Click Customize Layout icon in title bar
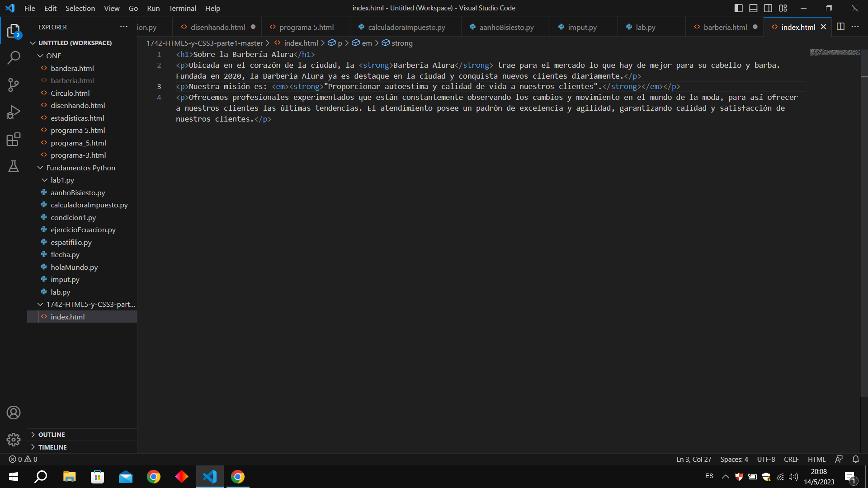This screenshot has width=868, height=488. (x=783, y=8)
